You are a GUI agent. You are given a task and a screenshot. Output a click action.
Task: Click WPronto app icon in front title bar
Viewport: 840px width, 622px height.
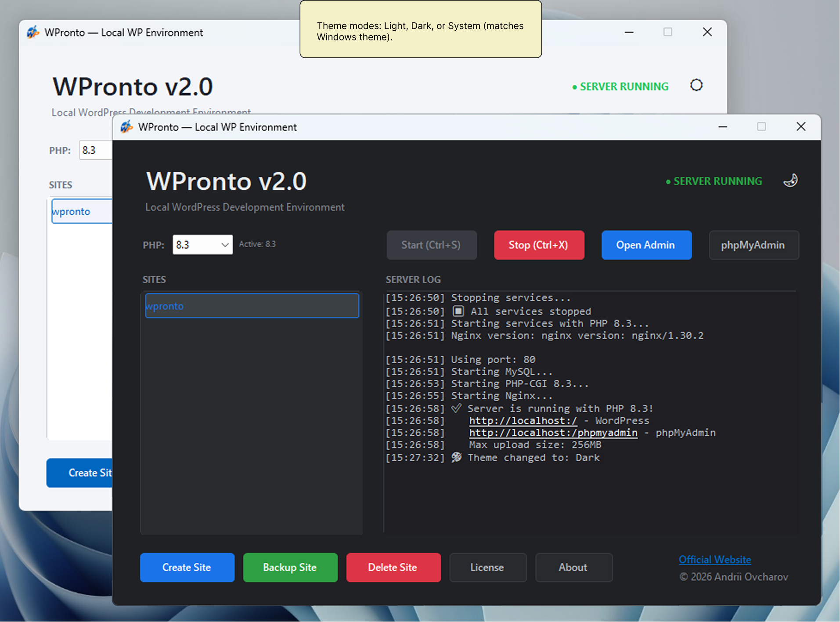pyautogui.click(x=126, y=127)
